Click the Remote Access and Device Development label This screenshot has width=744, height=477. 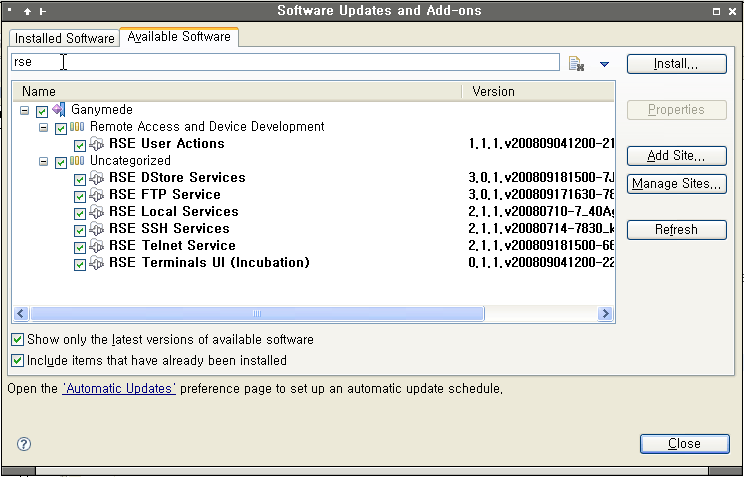207,126
